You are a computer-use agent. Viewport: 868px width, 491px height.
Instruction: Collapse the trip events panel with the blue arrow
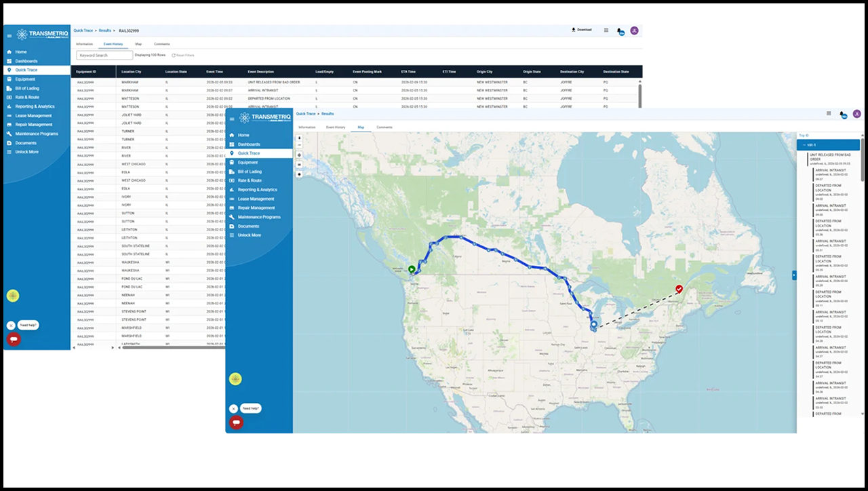point(794,275)
